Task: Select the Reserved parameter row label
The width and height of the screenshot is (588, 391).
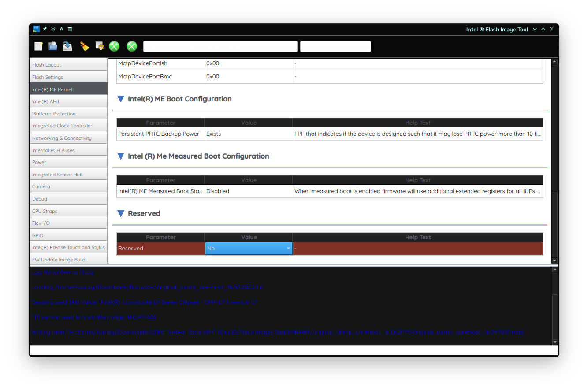Action: tap(160, 249)
